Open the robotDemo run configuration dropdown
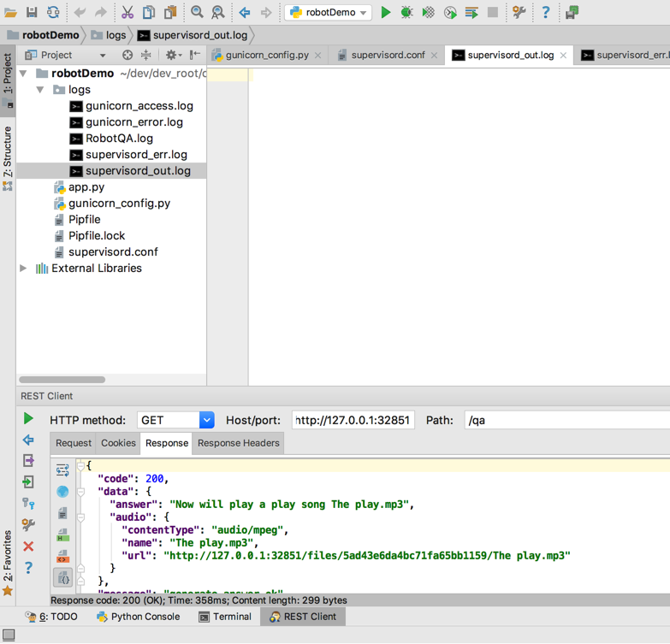 point(329,13)
